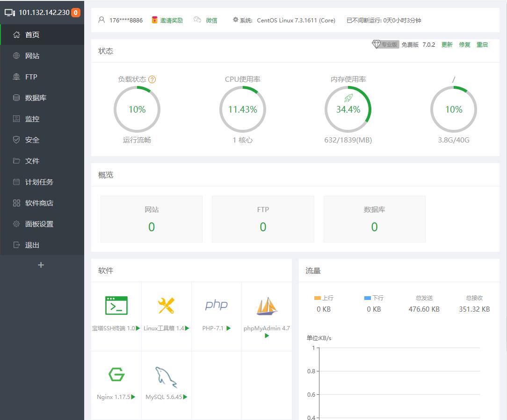
Task: Open the 数据库 sidebar menu item
Action: point(42,98)
